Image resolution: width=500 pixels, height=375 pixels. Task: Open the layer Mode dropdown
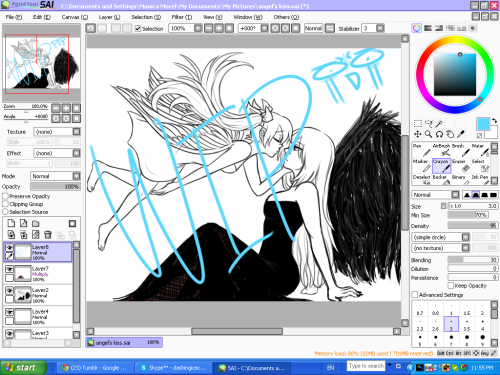coord(55,176)
